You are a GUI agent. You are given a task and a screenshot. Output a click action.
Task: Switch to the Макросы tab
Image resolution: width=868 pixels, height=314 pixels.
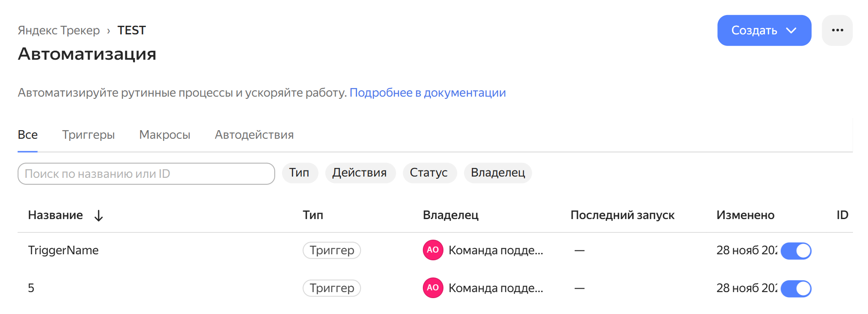click(165, 135)
